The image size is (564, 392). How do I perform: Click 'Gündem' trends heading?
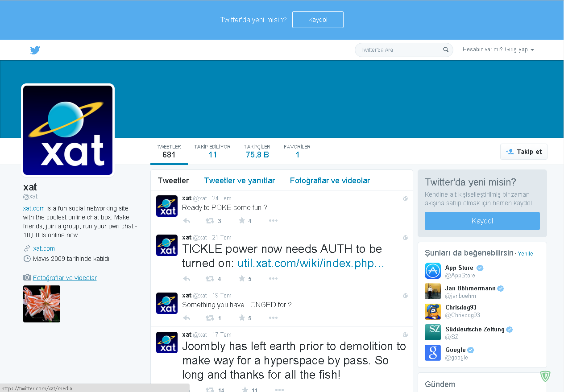(440, 384)
